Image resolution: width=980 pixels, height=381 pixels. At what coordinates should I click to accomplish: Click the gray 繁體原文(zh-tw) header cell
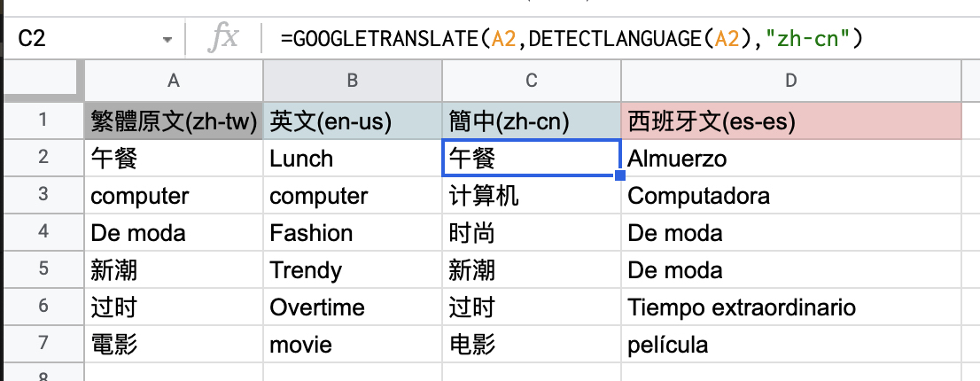click(x=174, y=121)
